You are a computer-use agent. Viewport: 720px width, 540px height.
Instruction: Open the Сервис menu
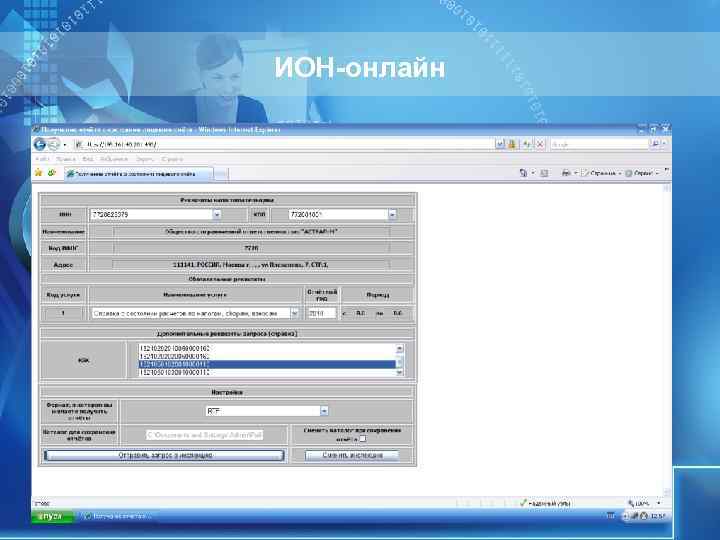point(145,159)
